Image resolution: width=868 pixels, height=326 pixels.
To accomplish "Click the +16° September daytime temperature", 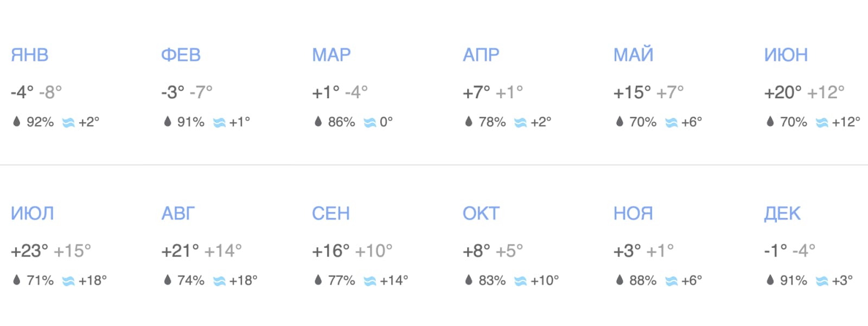I will pos(330,251).
